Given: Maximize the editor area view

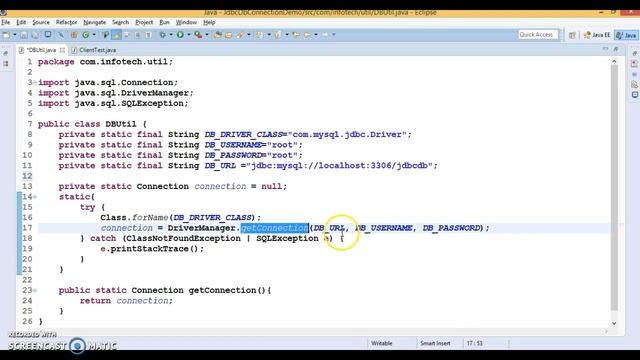Looking at the screenshot, I should coord(616,49).
